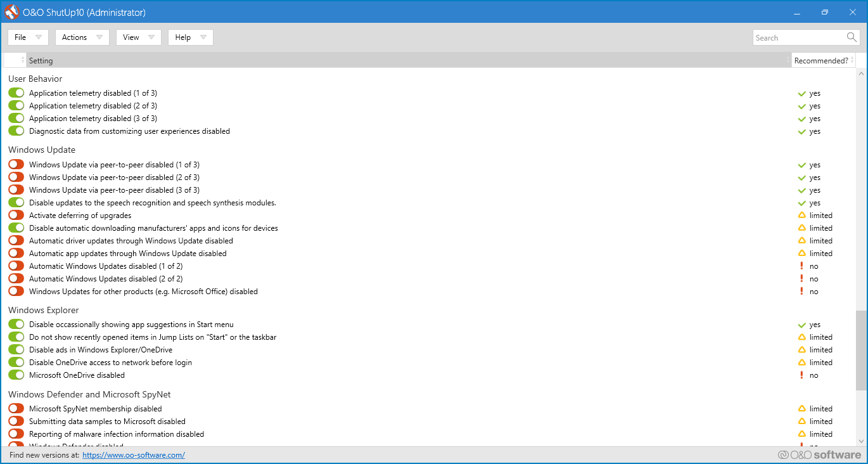
Task: Toggle Diagnostic data from customizing user experiences switch
Action: pos(16,131)
